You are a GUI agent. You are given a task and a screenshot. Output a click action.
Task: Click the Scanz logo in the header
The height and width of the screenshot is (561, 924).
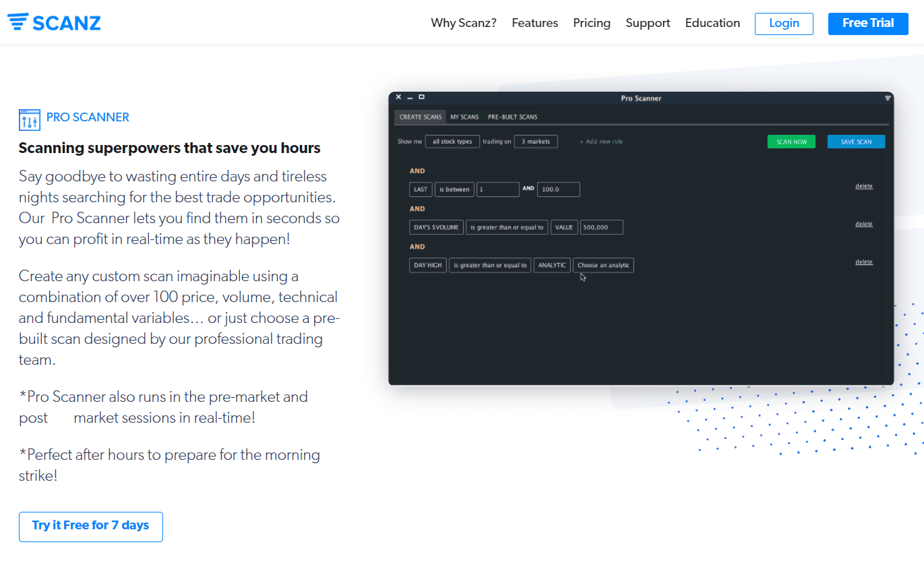(x=54, y=22)
